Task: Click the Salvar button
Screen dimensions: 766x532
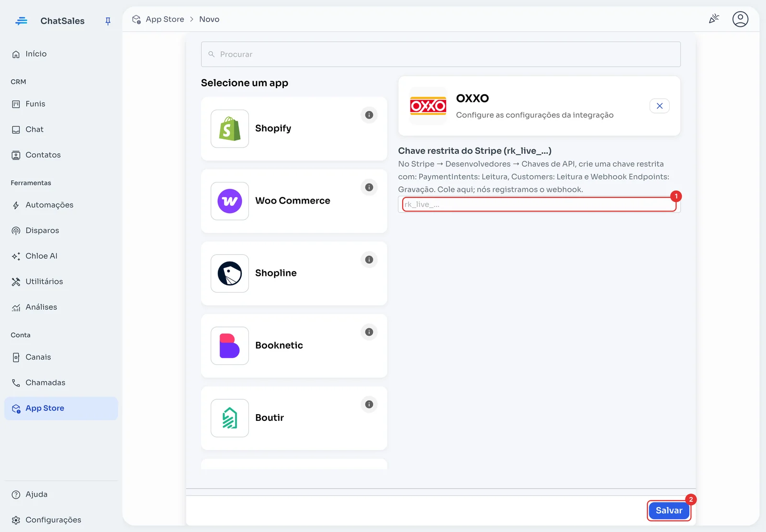Action: tap(668, 510)
